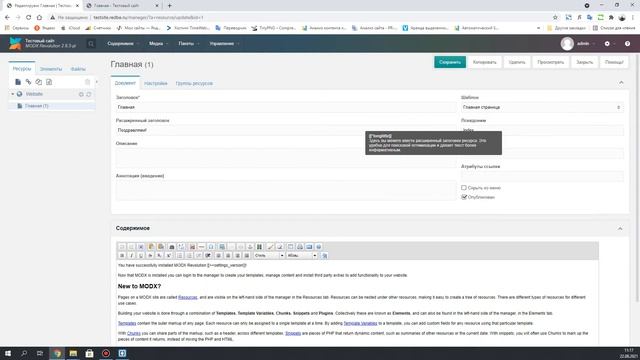Create a new document via tree toolbar icon
640x360 pixels.
18,82
